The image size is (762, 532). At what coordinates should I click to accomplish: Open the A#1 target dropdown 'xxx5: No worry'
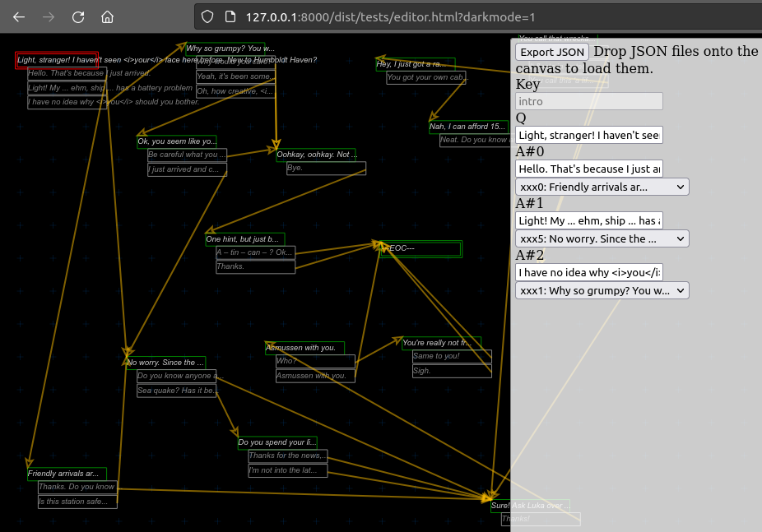602,238
